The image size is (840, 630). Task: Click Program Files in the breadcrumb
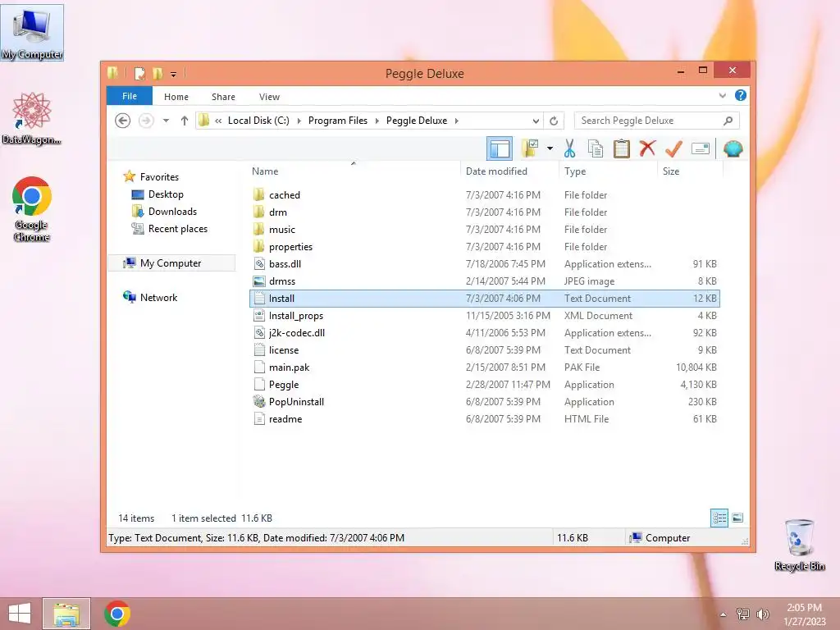click(x=337, y=121)
